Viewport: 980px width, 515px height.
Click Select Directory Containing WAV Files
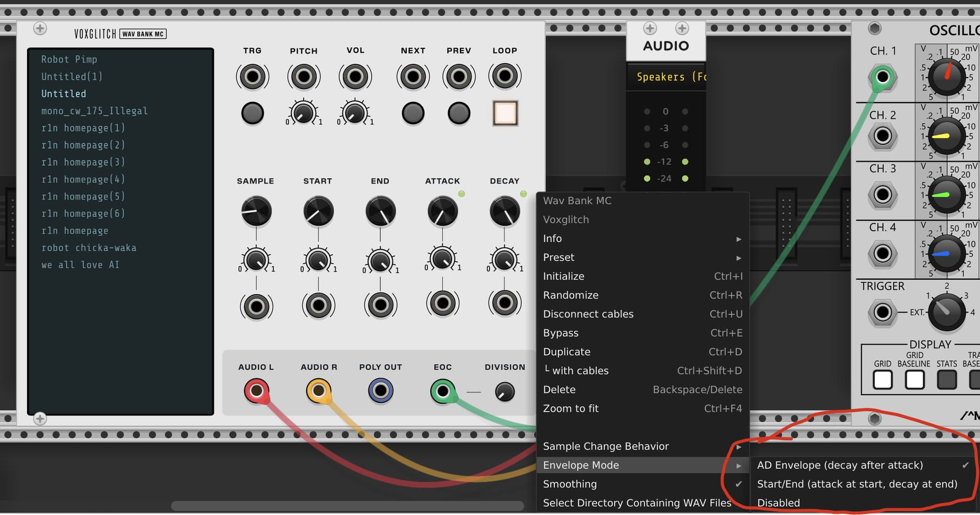pyautogui.click(x=636, y=503)
